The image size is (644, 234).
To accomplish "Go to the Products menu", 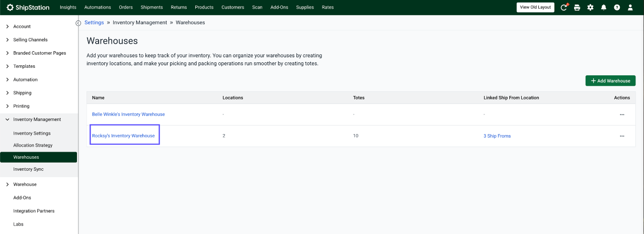I will coord(204,8).
